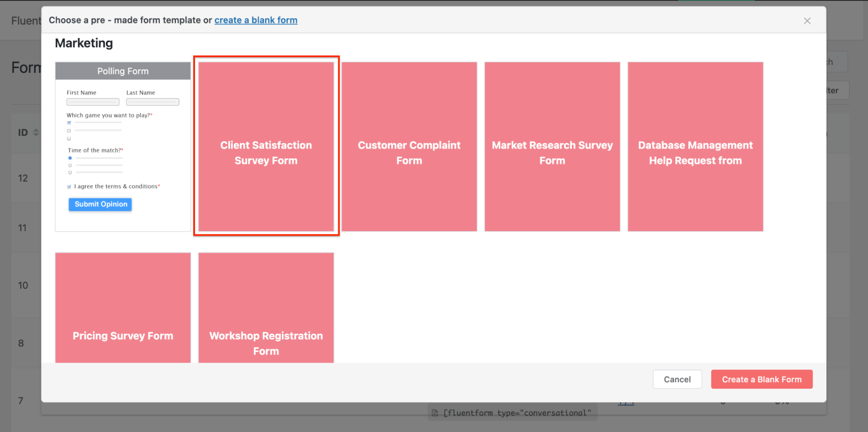Select the Polling Form template header
868x432 pixels.
[x=123, y=71]
